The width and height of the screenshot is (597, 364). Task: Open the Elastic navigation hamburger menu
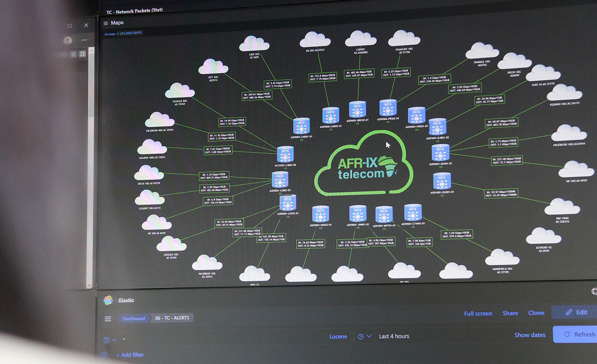coord(108,319)
